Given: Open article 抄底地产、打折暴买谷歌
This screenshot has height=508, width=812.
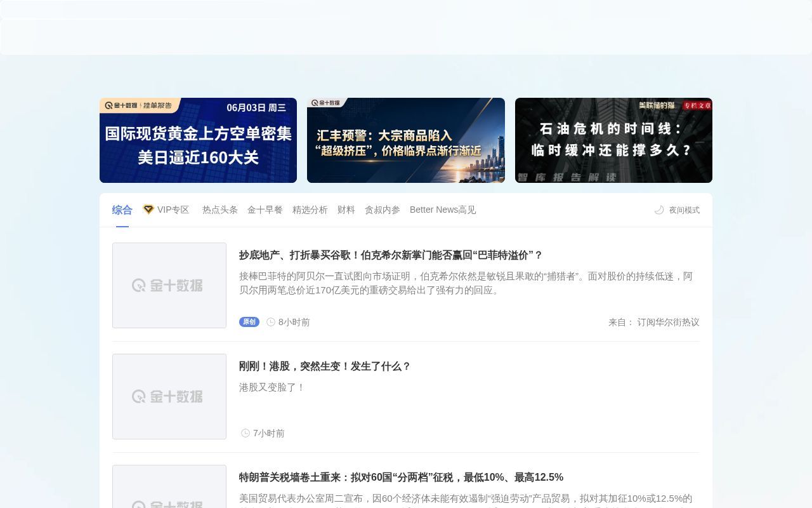Looking at the screenshot, I should (391, 255).
